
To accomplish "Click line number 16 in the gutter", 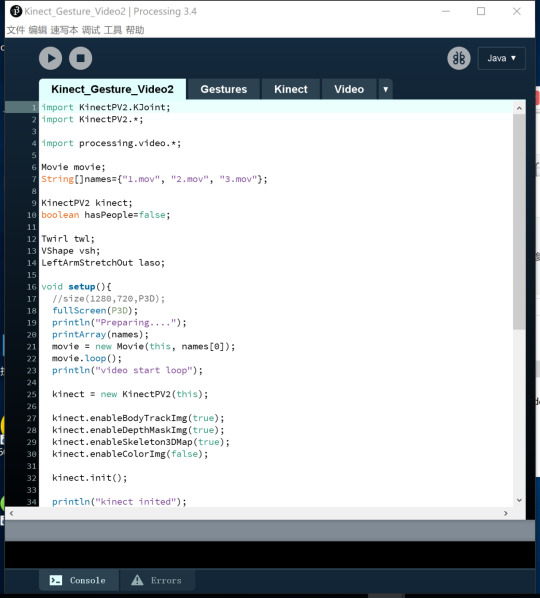I will coord(32,287).
